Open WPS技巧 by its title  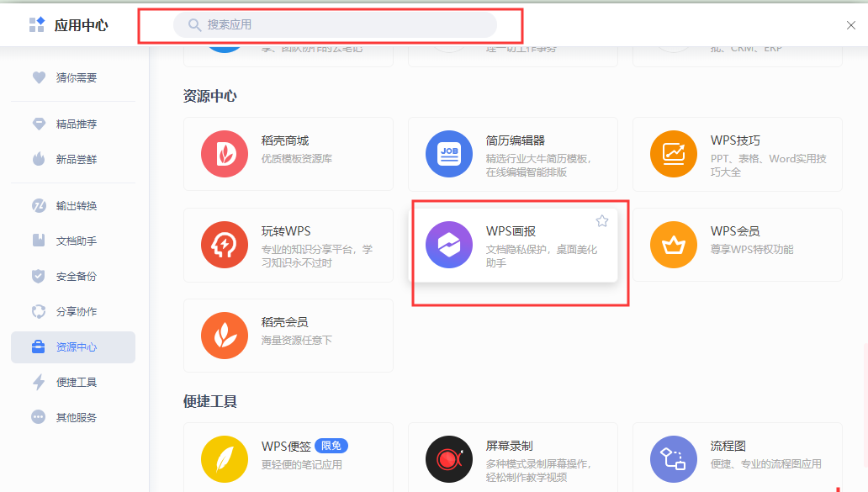[735, 140]
